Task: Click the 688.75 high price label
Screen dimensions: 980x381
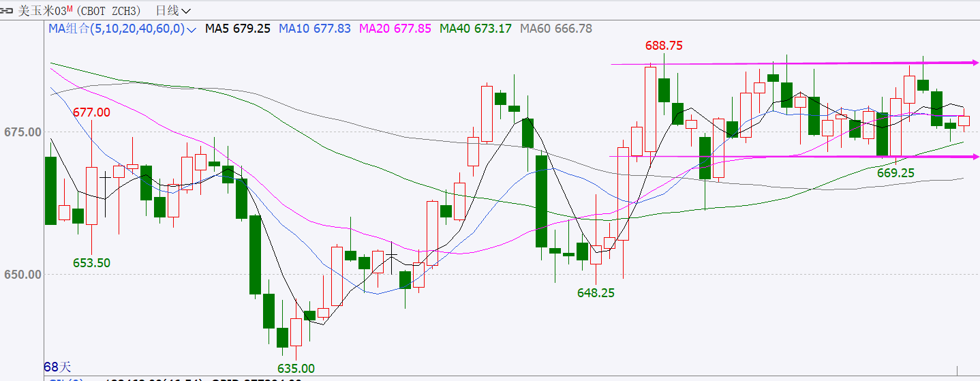Action: pos(664,46)
